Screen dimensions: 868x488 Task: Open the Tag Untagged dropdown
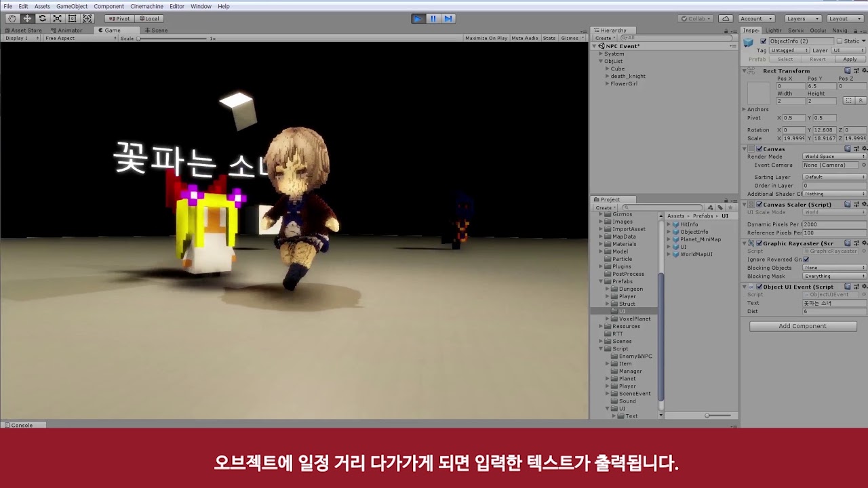789,50
